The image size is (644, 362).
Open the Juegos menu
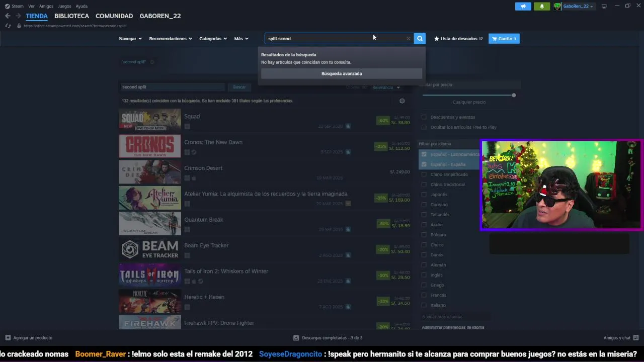pos(64,6)
